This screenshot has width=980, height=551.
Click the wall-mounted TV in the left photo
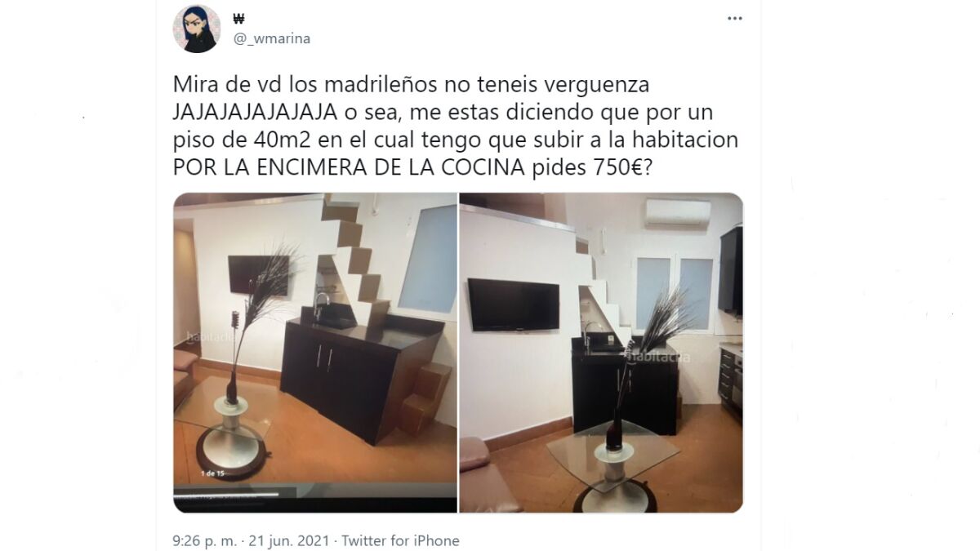pos(258,275)
